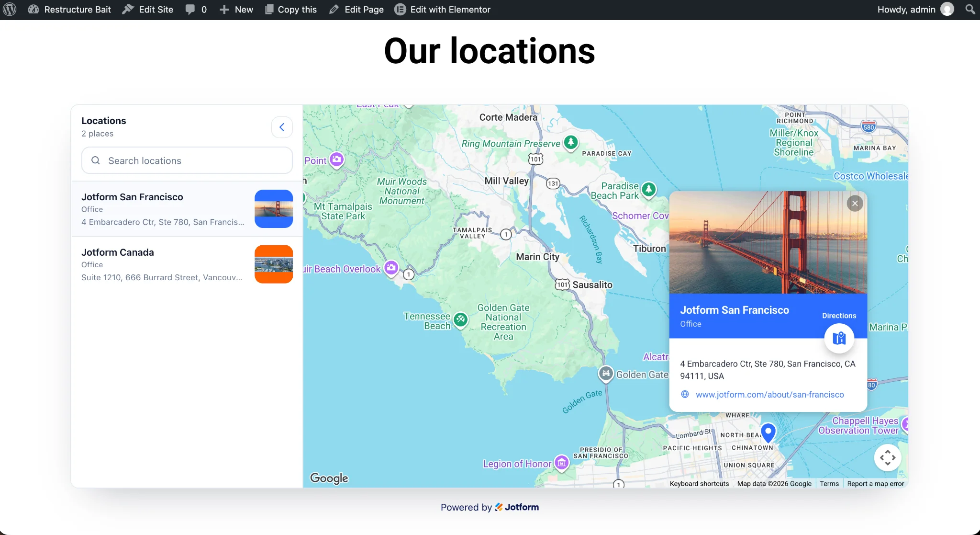The image size is (980, 535).
Task: Launch Edit with Elementor
Action: (x=443, y=10)
